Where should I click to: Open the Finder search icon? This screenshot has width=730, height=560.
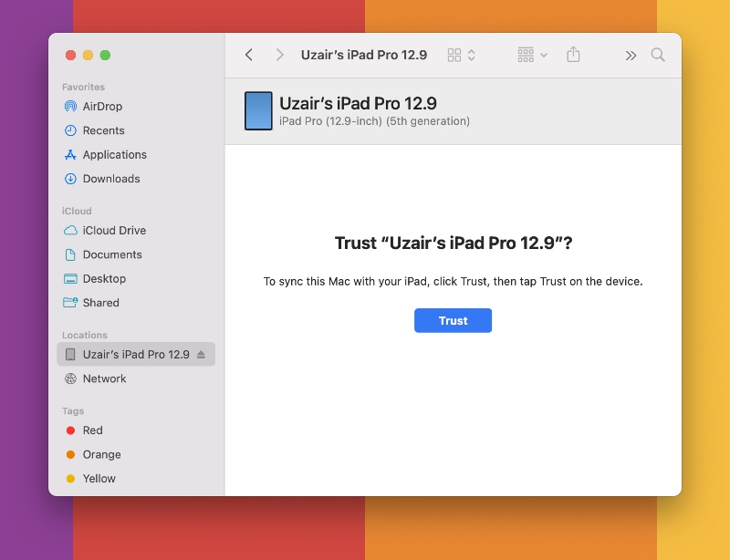pos(658,55)
